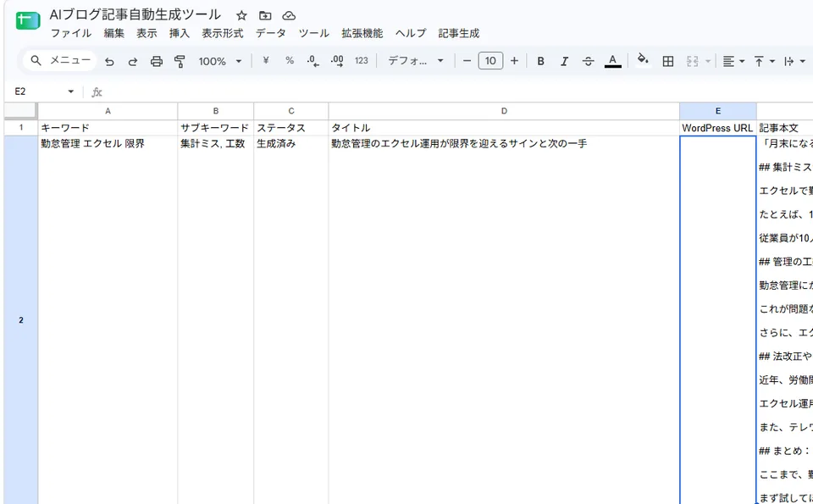813x504 pixels.
Task: Open the ツール menu
Action: [313, 33]
